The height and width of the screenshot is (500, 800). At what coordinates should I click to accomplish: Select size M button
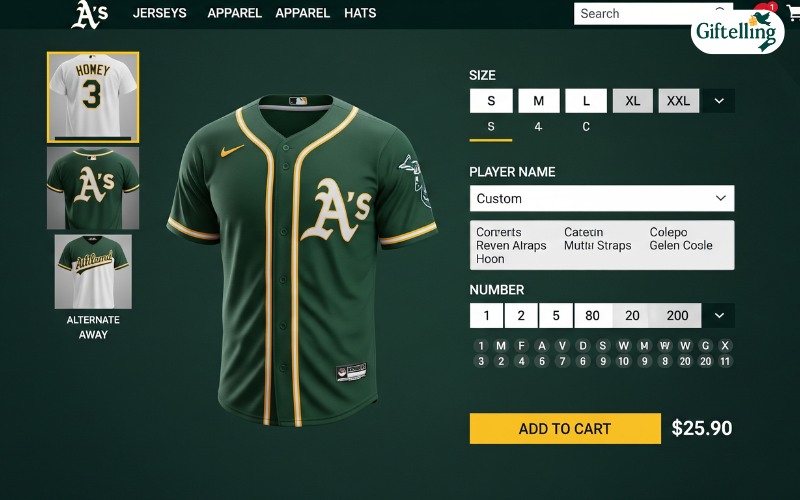[x=539, y=101]
